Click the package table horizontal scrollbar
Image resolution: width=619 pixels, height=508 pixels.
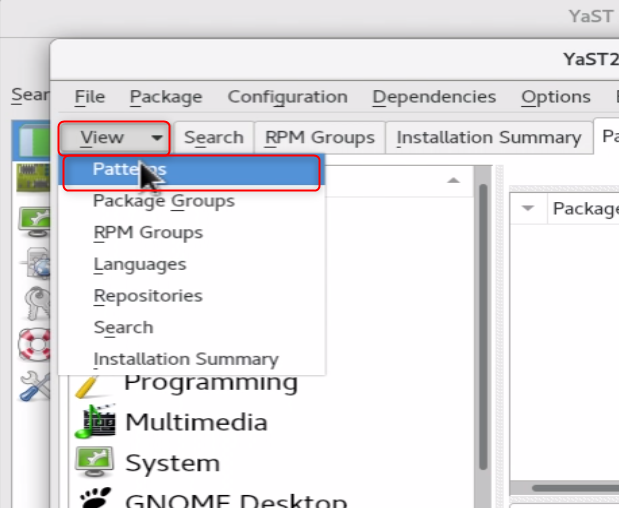point(575,488)
